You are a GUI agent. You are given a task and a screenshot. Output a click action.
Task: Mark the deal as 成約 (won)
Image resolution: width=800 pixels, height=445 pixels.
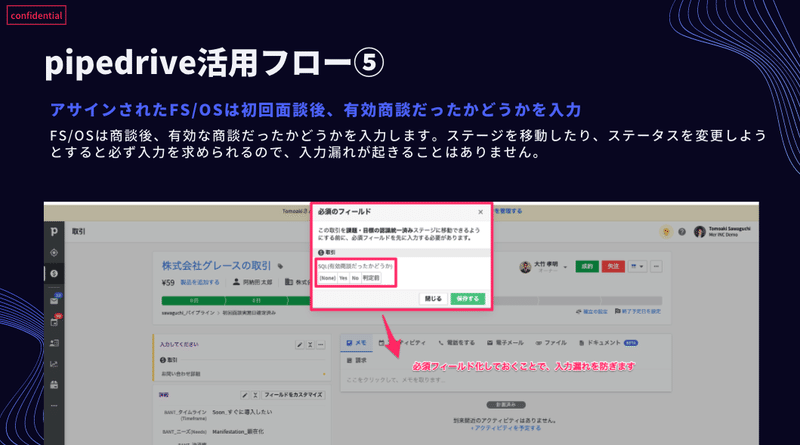587,266
